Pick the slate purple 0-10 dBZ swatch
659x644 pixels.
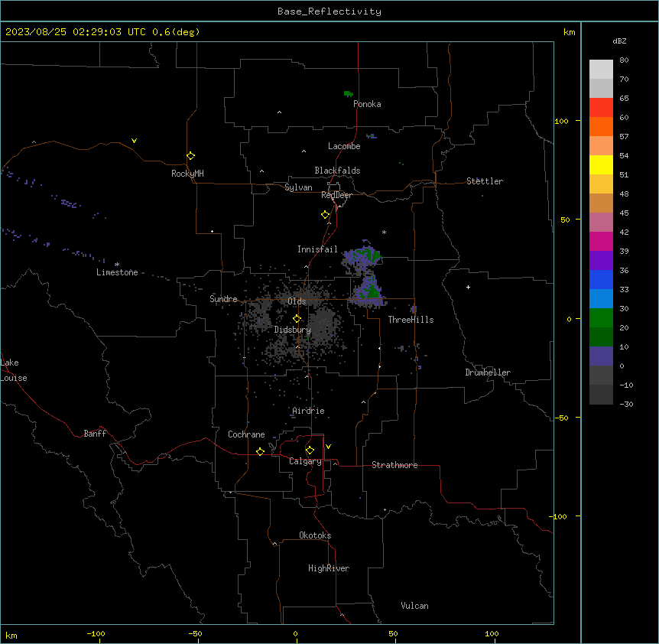(601, 356)
